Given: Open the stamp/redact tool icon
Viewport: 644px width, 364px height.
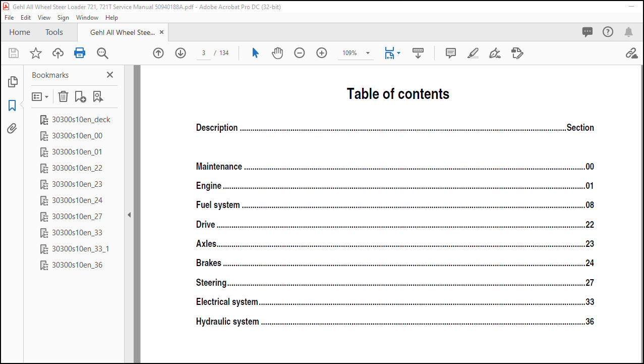Looking at the screenshot, I should point(517,53).
